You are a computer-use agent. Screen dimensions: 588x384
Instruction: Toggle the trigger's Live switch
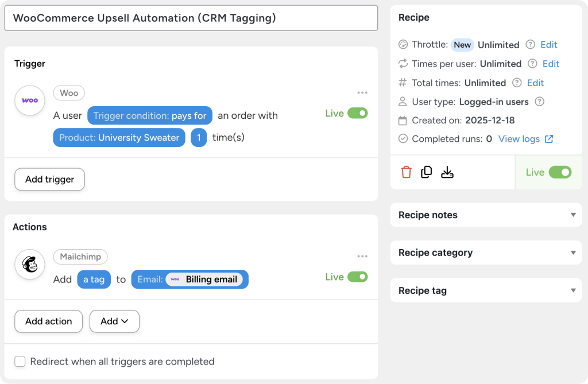click(x=359, y=113)
